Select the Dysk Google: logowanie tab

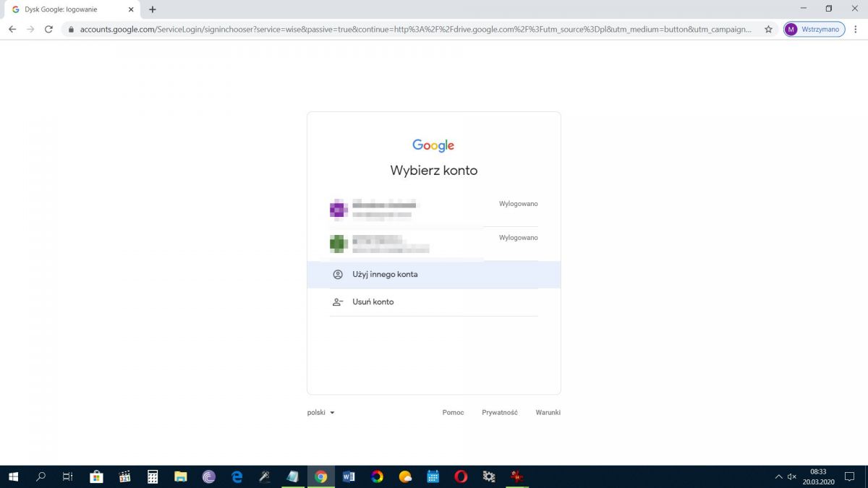click(x=72, y=9)
